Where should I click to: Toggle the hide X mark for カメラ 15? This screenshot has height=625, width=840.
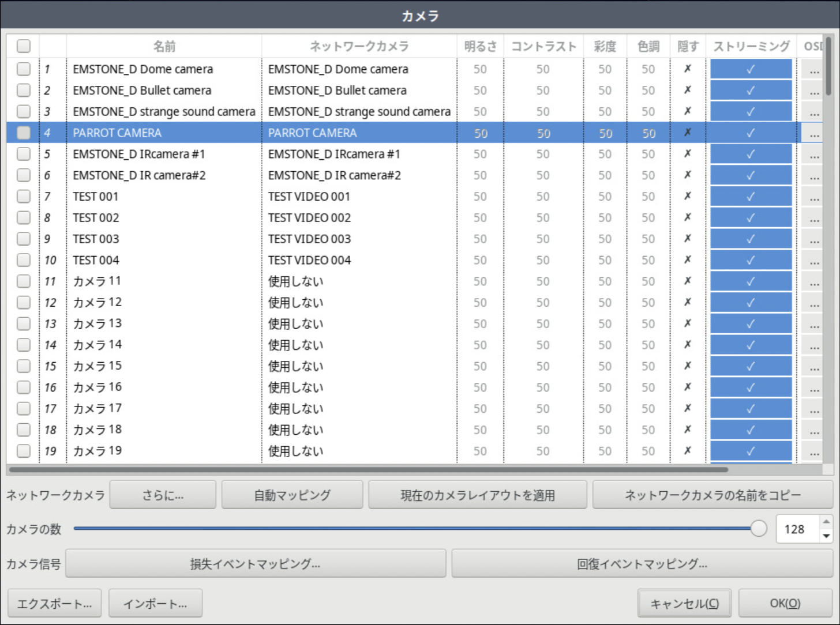tap(687, 366)
